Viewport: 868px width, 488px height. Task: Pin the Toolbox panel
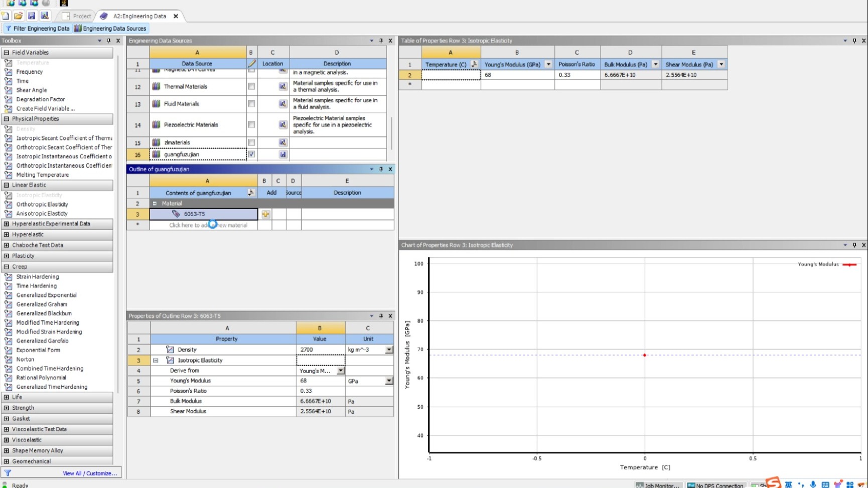coord(109,41)
